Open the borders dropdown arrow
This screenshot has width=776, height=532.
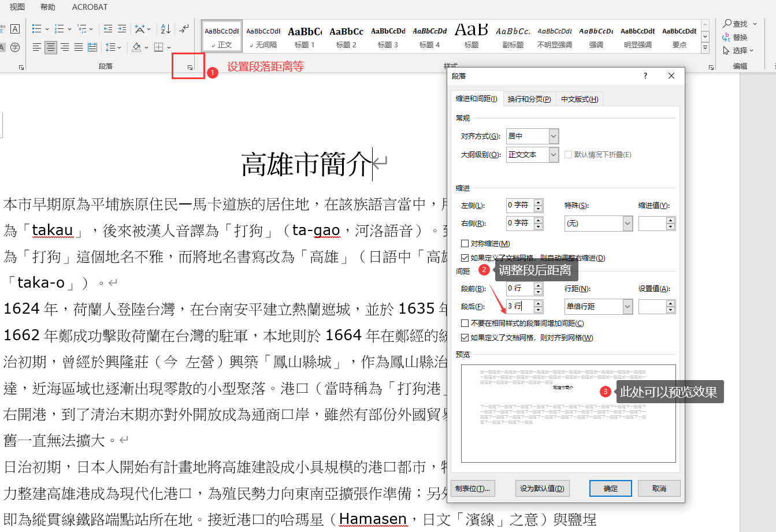169,47
